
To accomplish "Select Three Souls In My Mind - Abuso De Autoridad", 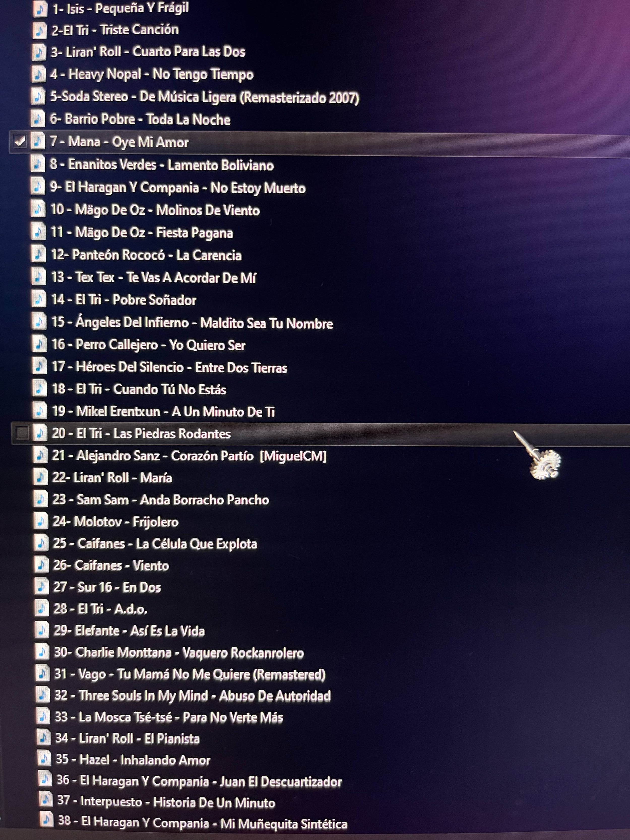I will coord(205,696).
